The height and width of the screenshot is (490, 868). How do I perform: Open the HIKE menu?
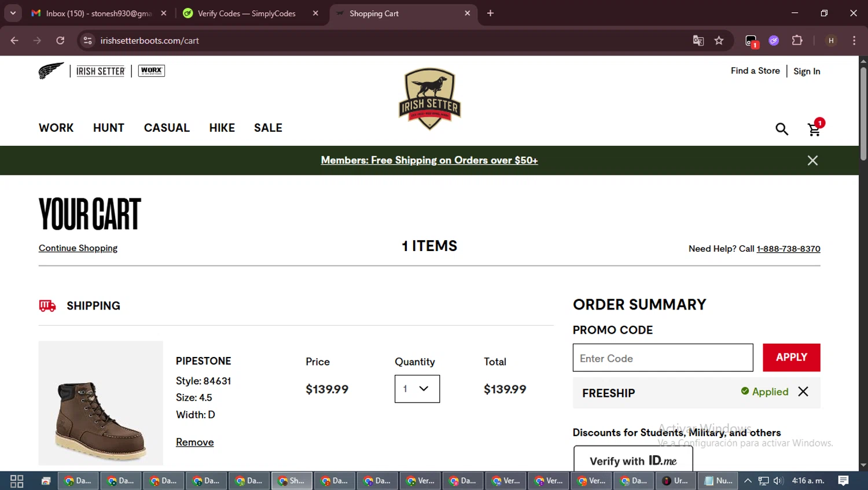[x=222, y=128]
